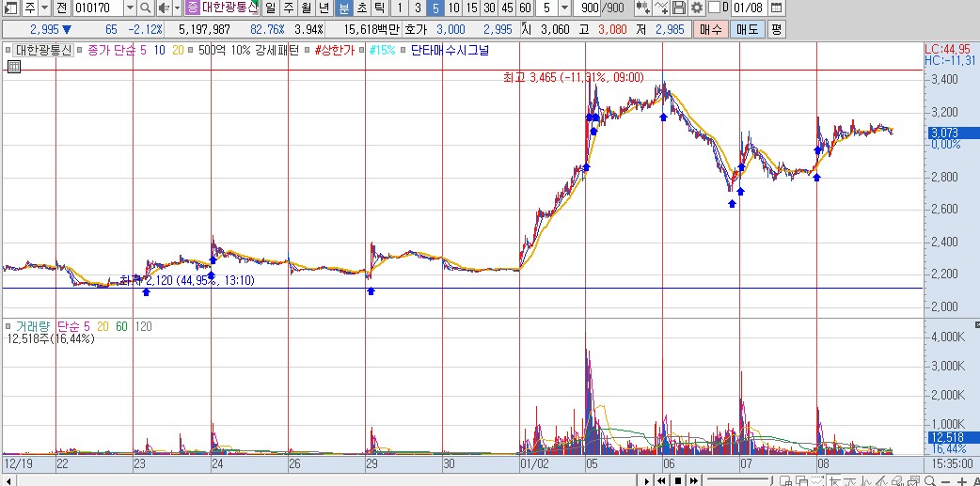Screen dimensions: 980x486
Task: Click the 평 button
Action: [776, 29]
